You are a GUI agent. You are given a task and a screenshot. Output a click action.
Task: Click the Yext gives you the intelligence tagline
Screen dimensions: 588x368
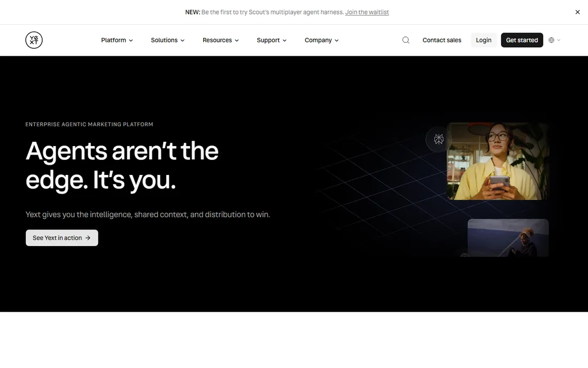(148, 214)
